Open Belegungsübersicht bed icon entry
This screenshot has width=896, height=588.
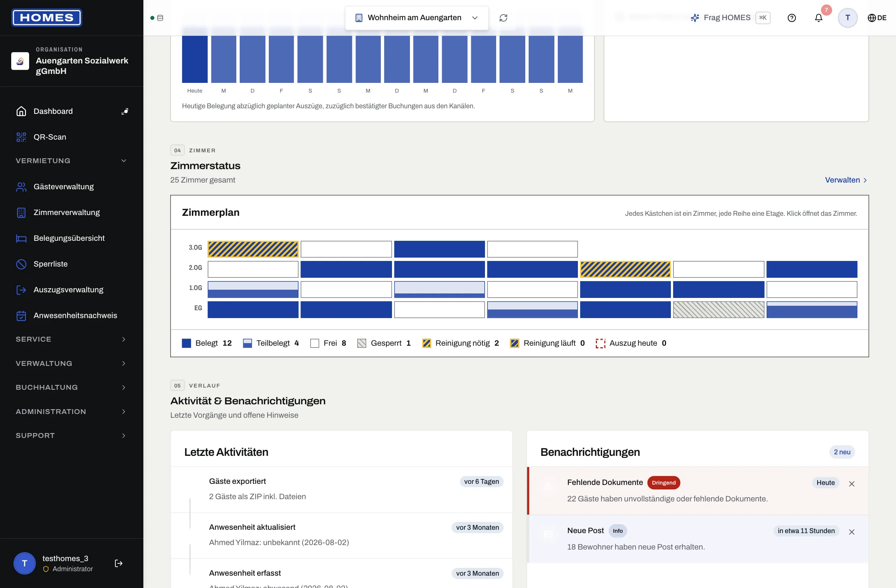point(72,238)
